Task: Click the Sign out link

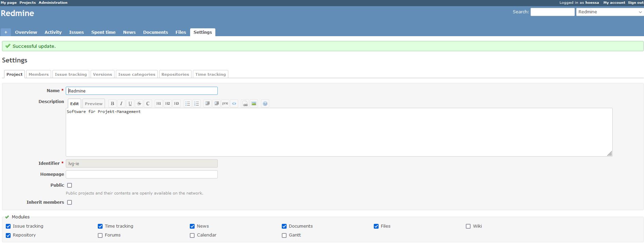Action: (636, 2)
